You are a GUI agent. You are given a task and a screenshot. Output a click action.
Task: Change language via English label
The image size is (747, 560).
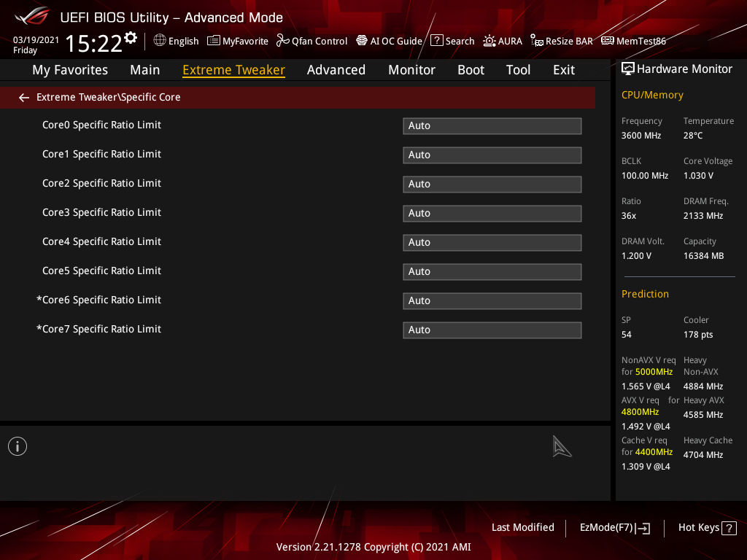[x=183, y=42]
